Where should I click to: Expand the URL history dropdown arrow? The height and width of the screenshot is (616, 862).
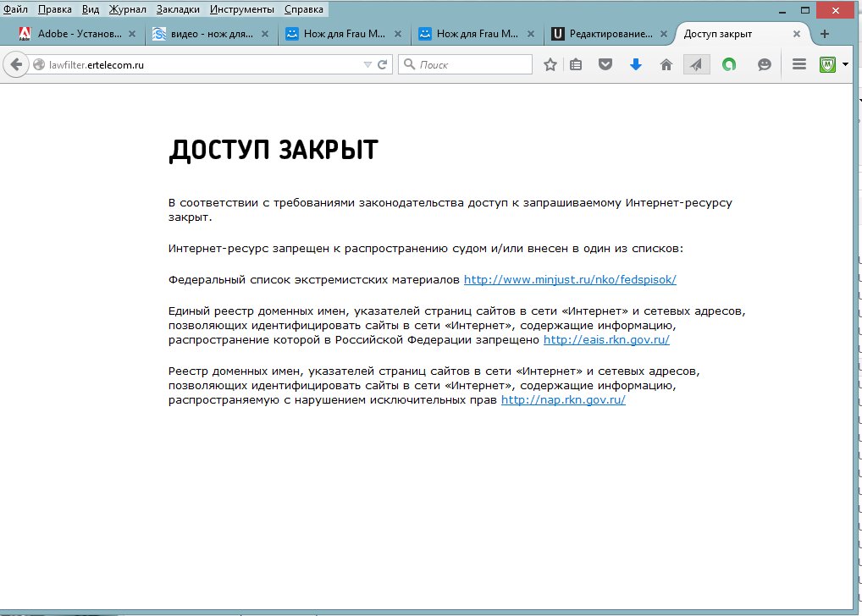point(367,65)
